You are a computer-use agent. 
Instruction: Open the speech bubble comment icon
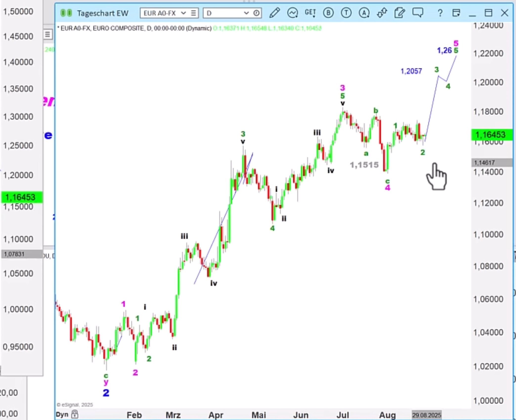click(418, 12)
